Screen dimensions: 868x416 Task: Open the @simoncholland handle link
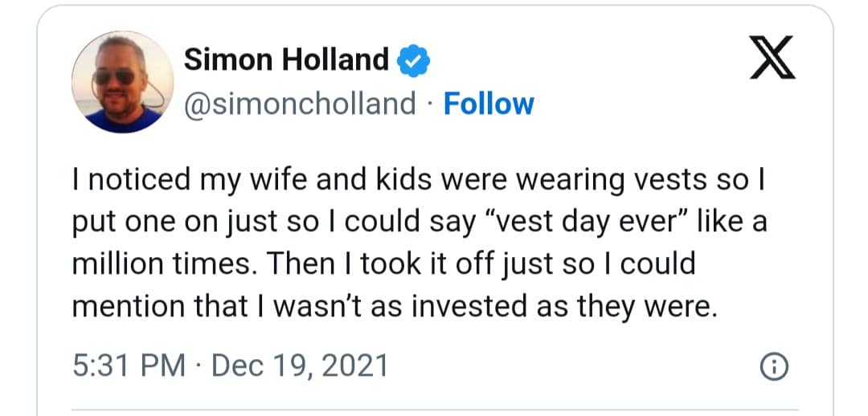(301, 104)
